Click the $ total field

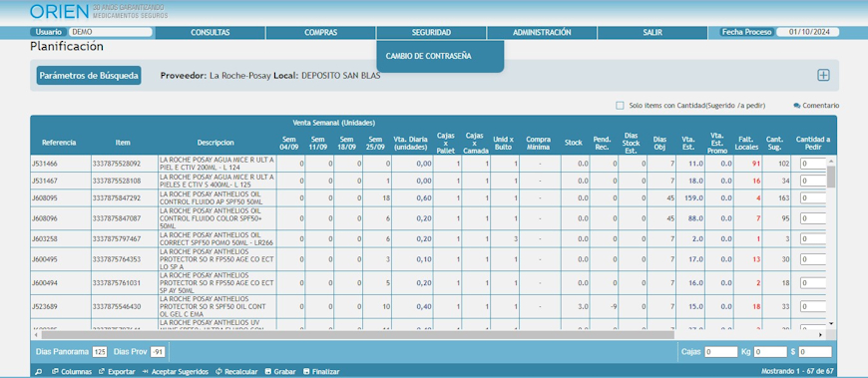click(x=815, y=352)
